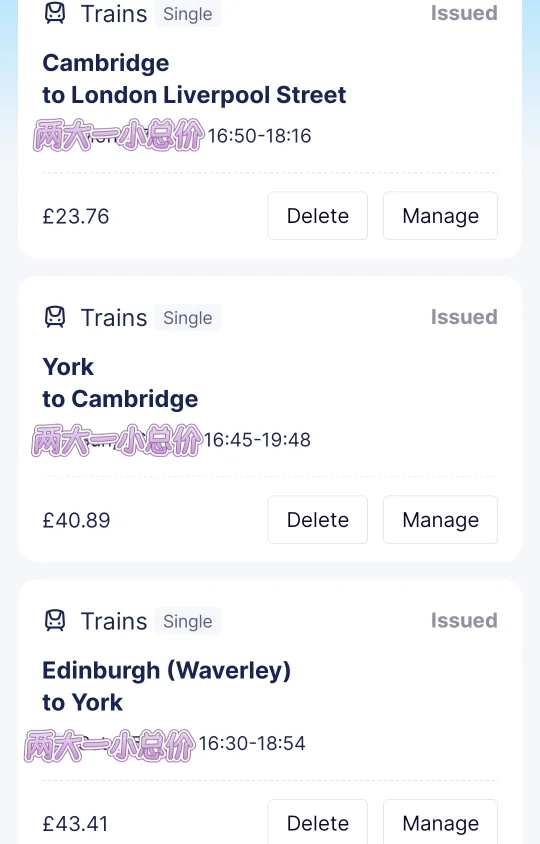Manage the Cambridge to London ticket
The width and height of the screenshot is (540, 844).
point(440,216)
